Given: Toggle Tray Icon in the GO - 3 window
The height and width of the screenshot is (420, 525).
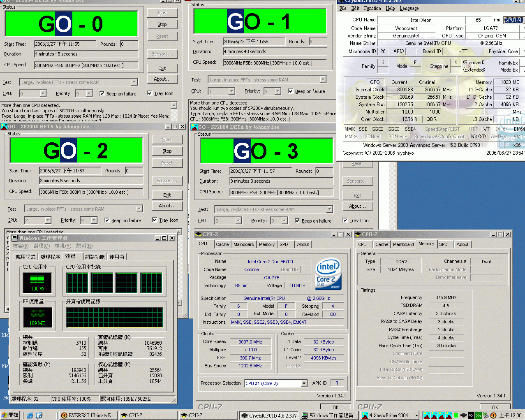Looking at the screenshot, I should coord(345,220).
